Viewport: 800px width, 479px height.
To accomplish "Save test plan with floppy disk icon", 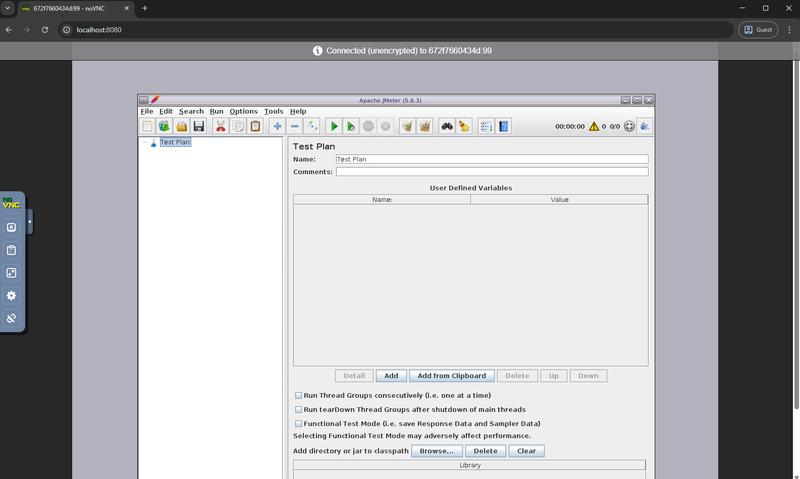I will click(199, 126).
